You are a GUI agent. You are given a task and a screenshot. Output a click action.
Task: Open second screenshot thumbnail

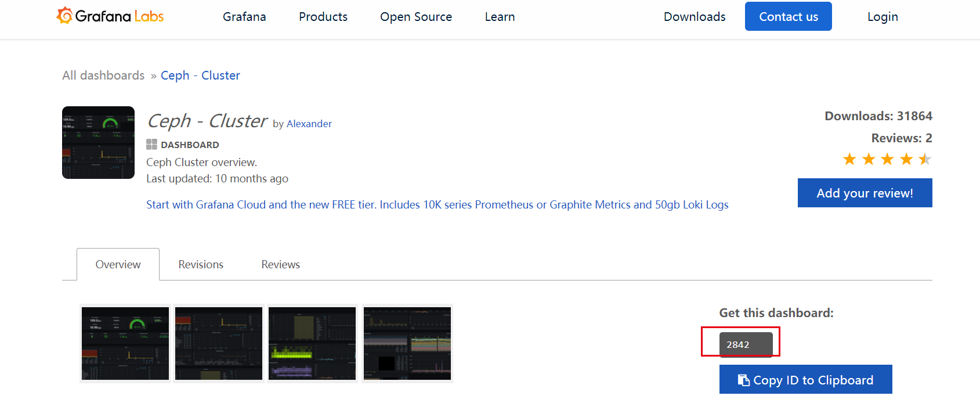point(219,343)
